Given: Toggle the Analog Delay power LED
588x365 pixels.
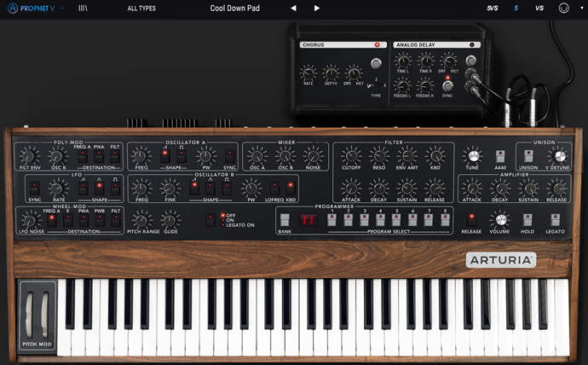Looking at the screenshot, I should [472, 44].
